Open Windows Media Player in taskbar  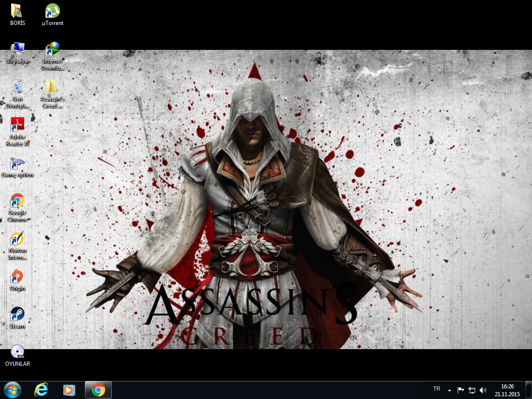[x=69, y=390]
